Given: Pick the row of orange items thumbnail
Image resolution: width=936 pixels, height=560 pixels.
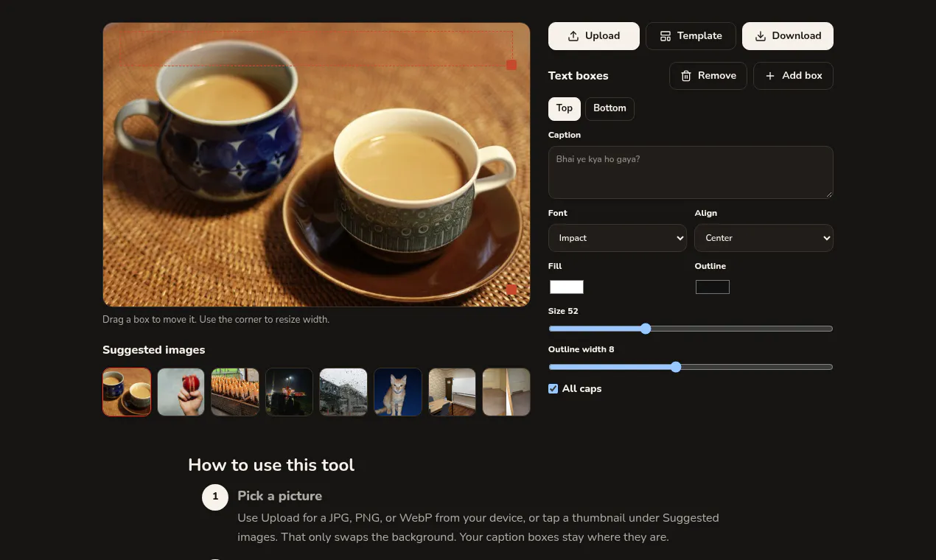Looking at the screenshot, I should pos(235,392).
